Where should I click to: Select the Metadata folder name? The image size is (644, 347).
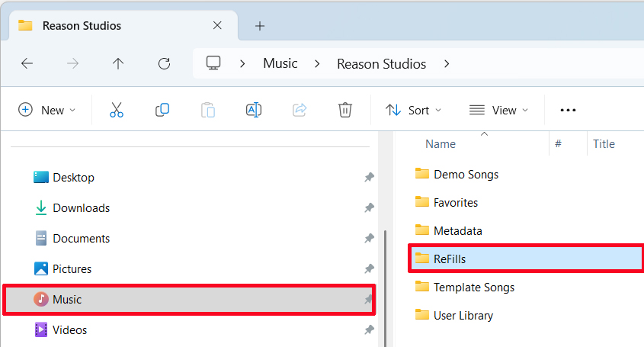pyautogui.click(x=458, y=230)
